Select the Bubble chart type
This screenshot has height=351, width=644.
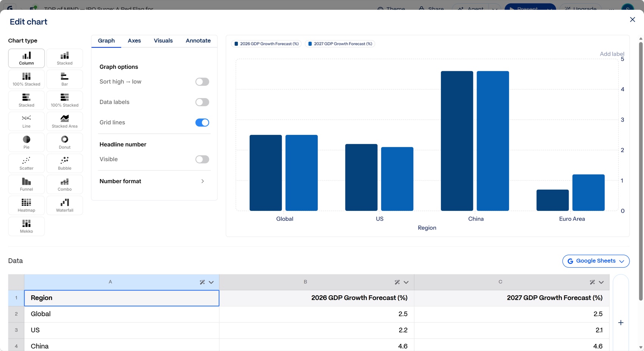click(65, 163)
